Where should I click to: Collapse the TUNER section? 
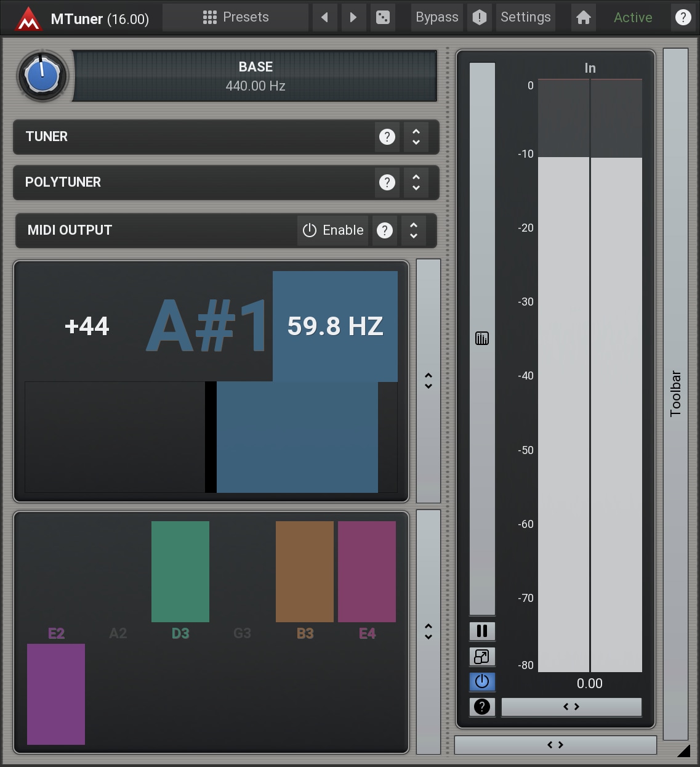click(416, 137)
